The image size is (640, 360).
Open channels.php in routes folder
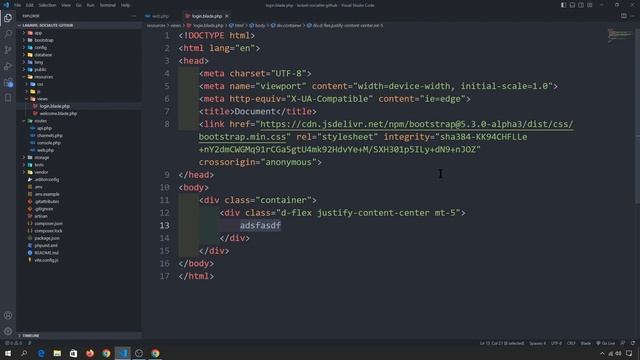49,136
